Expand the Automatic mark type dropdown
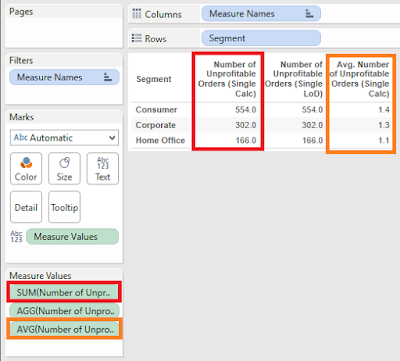This screenshot has height=361, width=400. pos(64,138)
